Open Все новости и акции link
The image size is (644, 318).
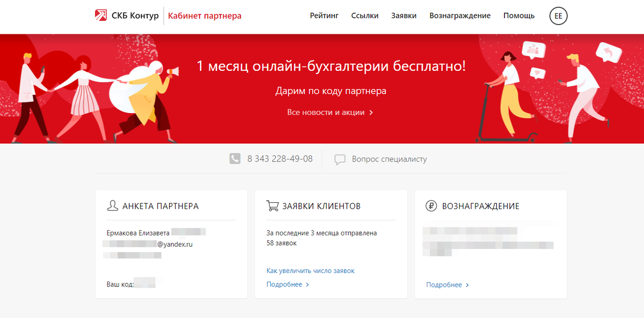coord(326,112)
